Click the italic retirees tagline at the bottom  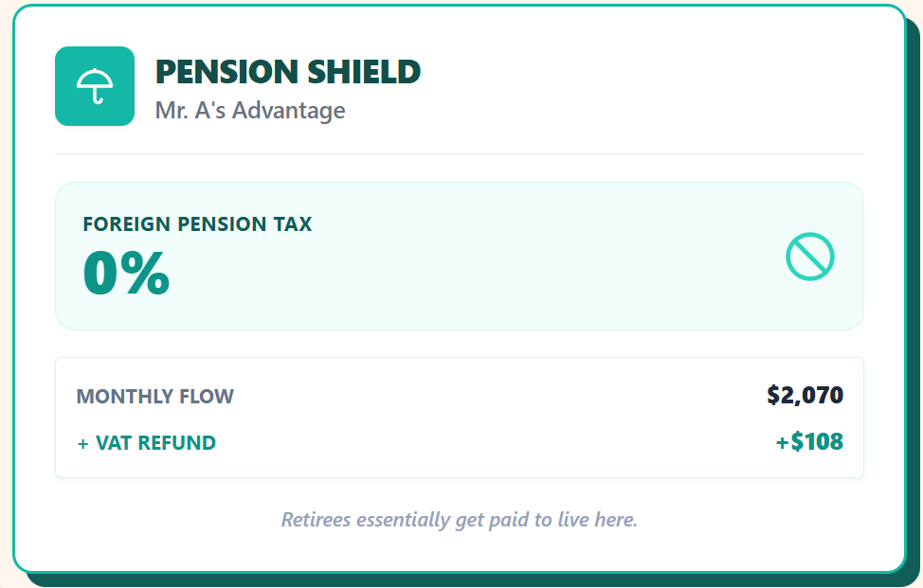coord(460,520)
